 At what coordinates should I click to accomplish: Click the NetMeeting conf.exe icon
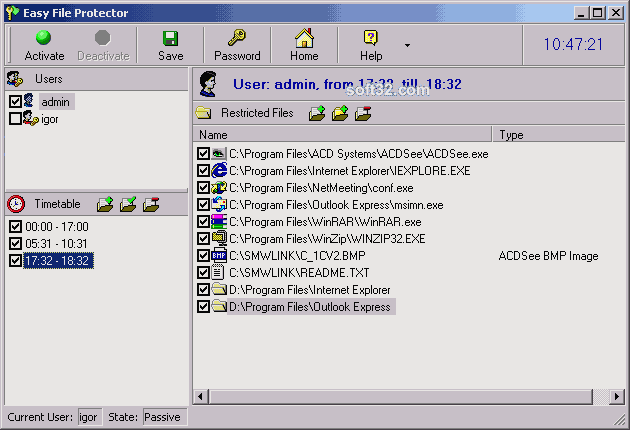click(219, 187)
